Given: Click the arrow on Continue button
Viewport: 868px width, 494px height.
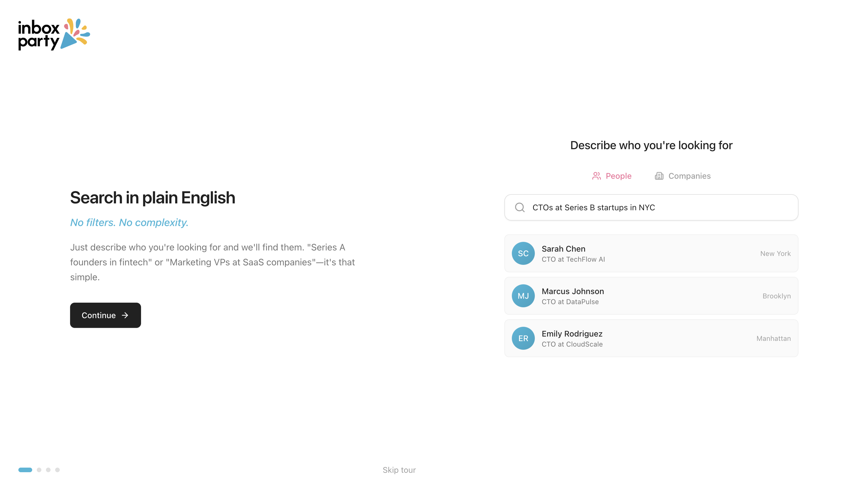Looking at the screenshot, I should [x=125, y=315].
